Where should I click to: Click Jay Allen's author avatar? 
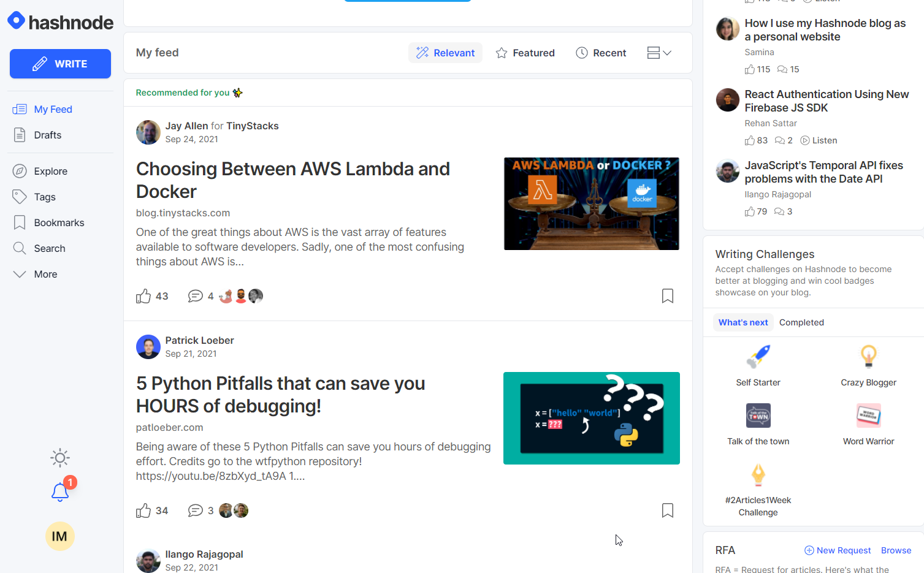148,132
